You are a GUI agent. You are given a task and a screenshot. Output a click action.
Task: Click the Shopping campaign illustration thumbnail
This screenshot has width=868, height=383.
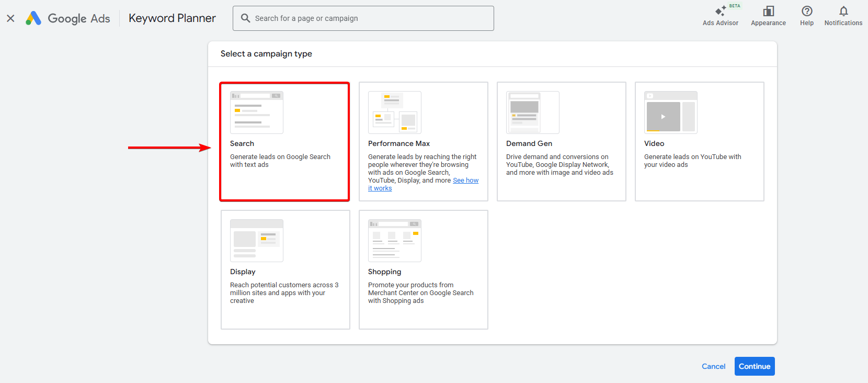pyautogui.click(x=395, y=241)
